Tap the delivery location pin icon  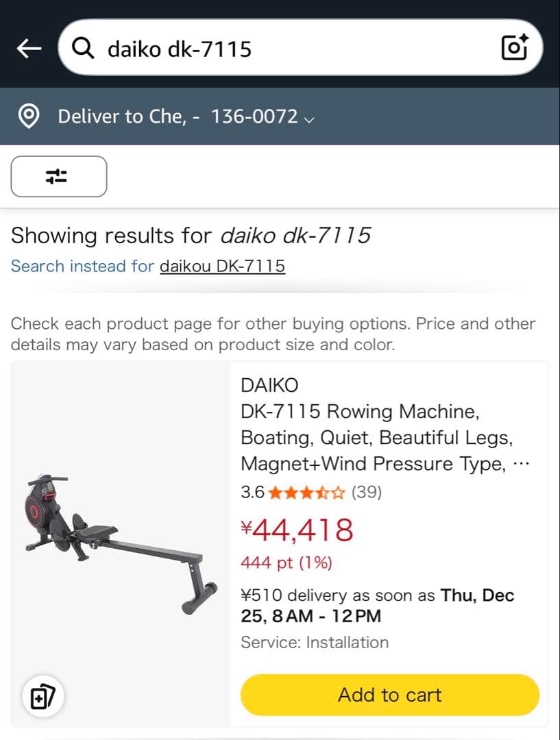click(x=28, y=116)
